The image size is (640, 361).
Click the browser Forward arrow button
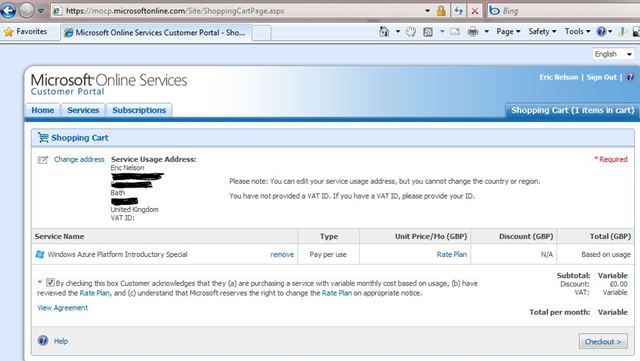click(x=27, y=11)
